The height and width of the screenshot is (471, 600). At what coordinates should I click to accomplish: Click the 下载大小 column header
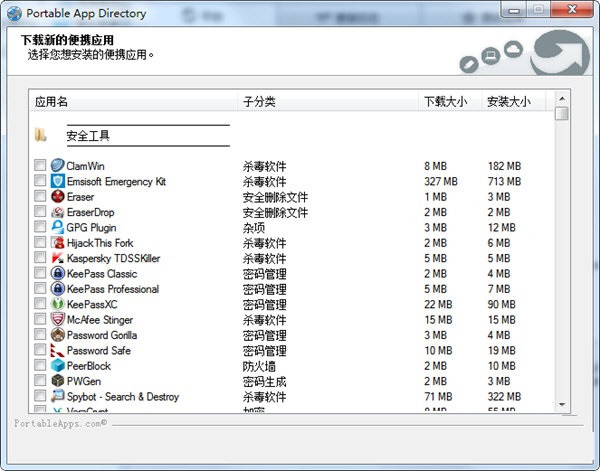[449, 102]
